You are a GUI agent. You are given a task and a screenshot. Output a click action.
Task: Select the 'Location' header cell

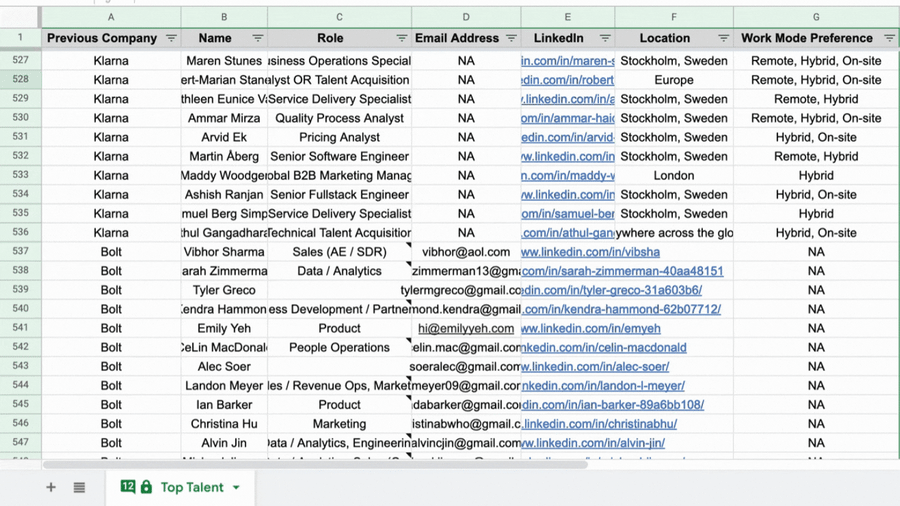(x=674, y=38)
